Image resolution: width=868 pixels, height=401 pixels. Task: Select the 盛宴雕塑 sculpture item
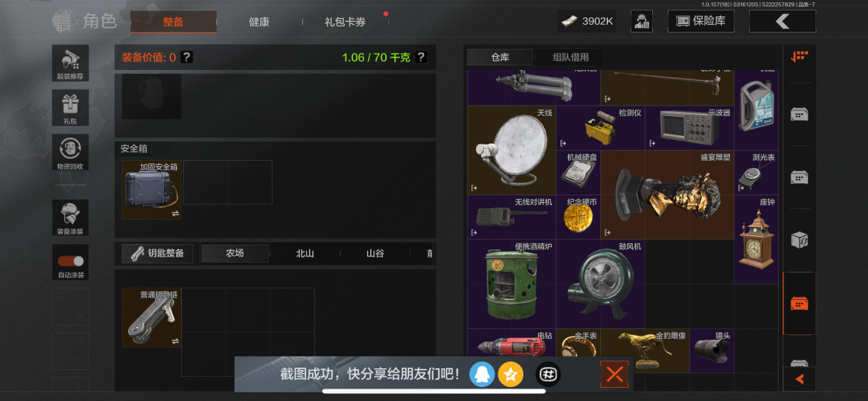(667, 195)
